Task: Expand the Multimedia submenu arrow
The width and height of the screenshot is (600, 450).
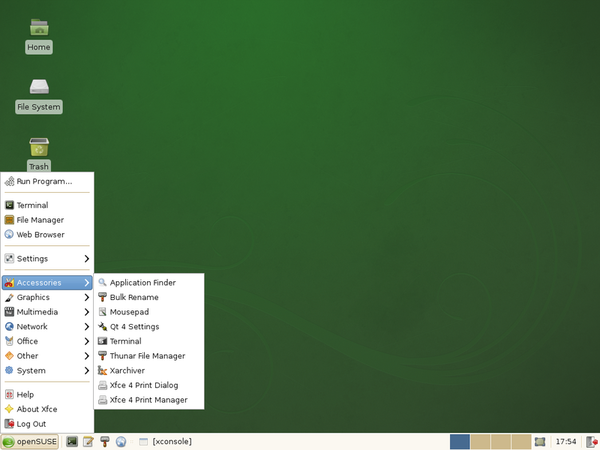Action: point(87,312)
